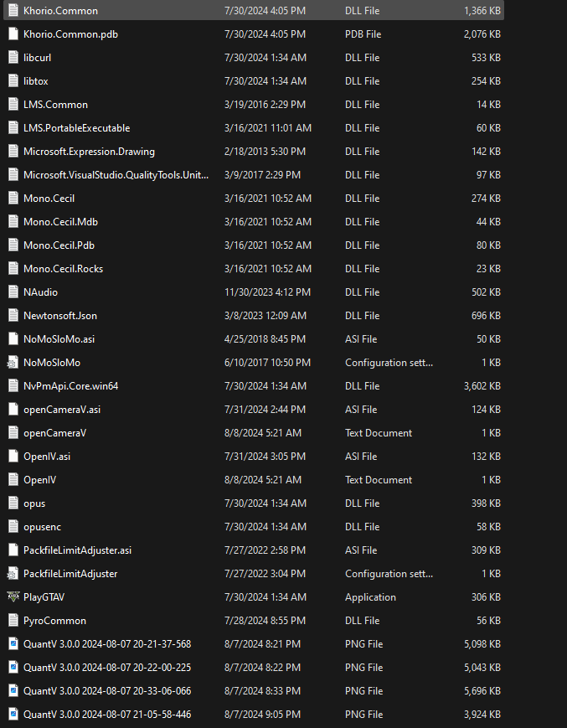Click the QuantV 21-05-58-446 PNG icon
The image size is (567, 728).
point(13,714)
